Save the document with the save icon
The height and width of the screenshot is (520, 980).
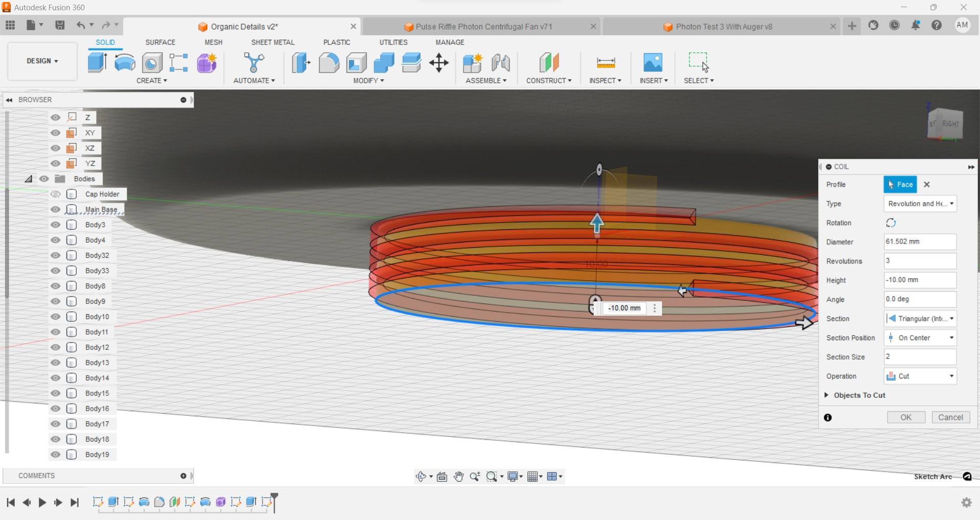60,25
